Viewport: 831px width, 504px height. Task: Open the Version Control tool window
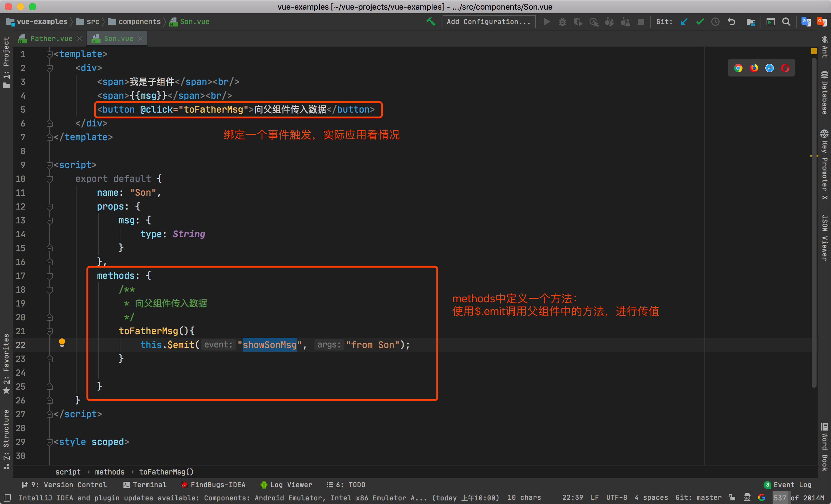64,485
